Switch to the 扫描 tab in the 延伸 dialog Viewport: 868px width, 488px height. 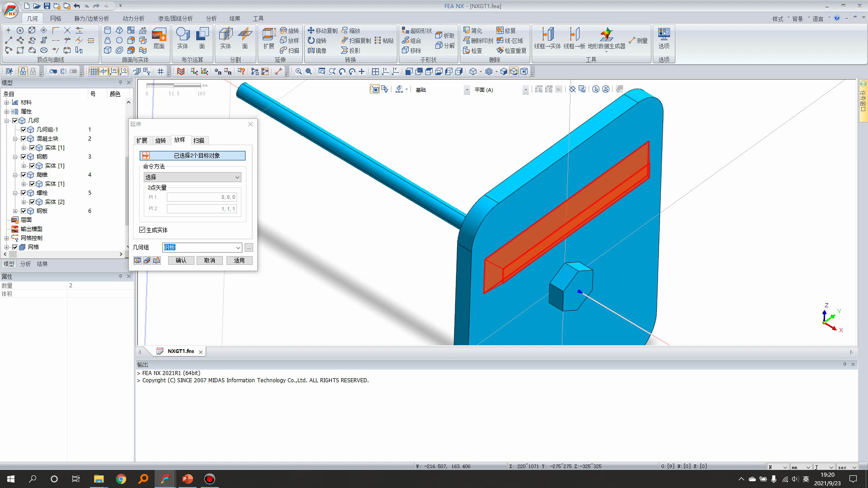pos(198,140)
